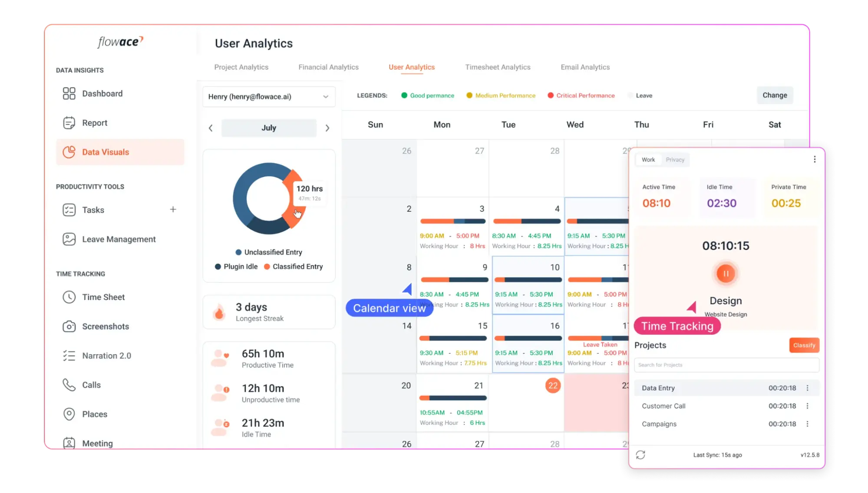Image resolution: width=868 pixels, height=493 pixels.
Task: Click the Dashboard icon in sidebar
Action: tap(69, 93)
